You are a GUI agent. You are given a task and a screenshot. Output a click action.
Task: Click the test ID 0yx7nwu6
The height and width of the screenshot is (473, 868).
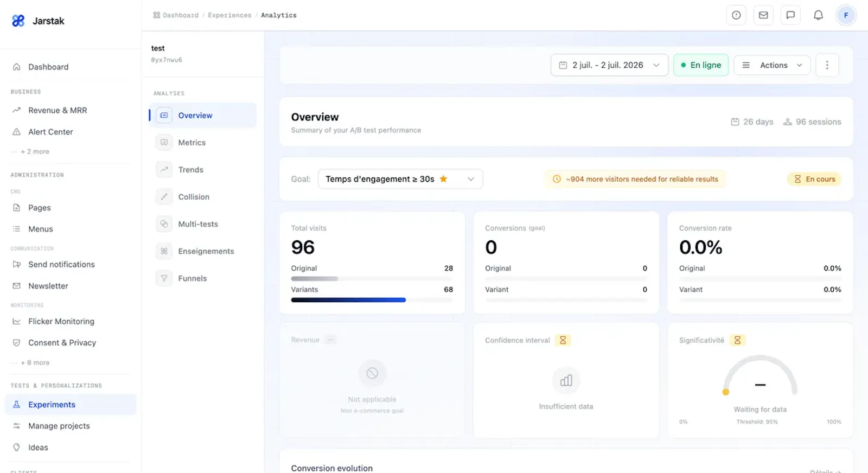[167, 60]
